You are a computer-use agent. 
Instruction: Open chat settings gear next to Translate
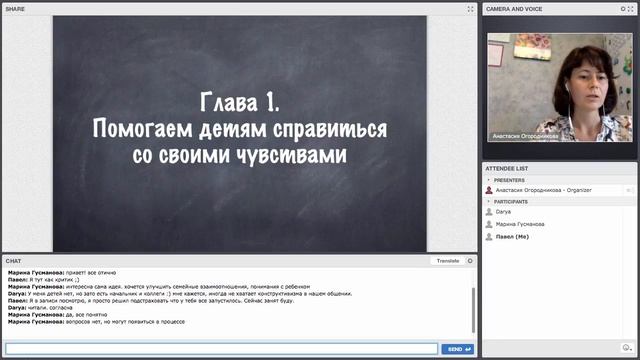470,261
